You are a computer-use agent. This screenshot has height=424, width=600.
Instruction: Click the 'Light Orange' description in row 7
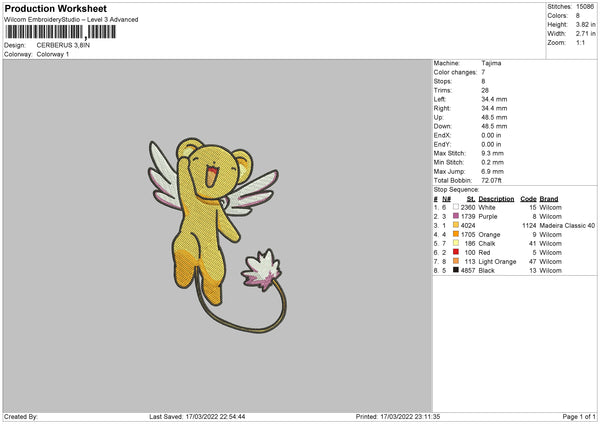click(x=497, y=261)
